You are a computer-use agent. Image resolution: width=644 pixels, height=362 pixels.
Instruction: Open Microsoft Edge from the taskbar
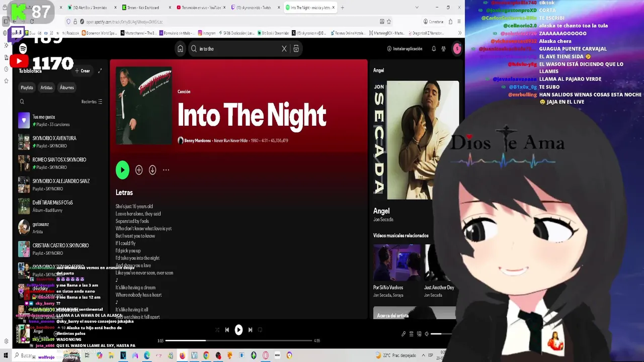tap(146, 355)
